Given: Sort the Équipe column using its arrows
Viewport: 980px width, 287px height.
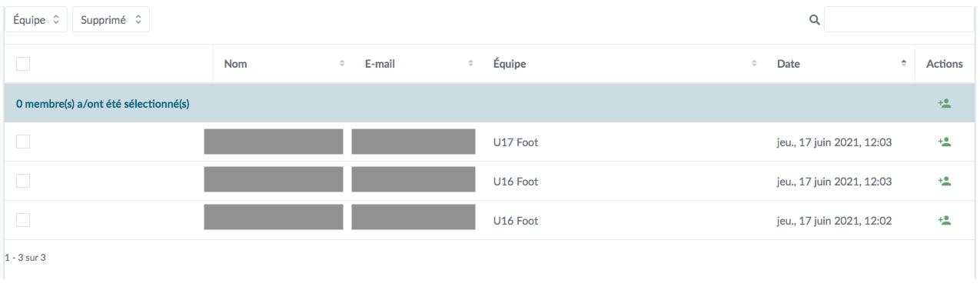Looking at the screenshot, I should click(x=754, y=64).
